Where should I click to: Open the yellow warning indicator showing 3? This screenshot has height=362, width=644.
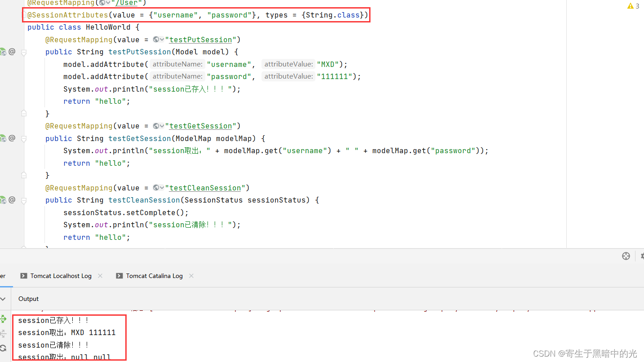(633, 6)
